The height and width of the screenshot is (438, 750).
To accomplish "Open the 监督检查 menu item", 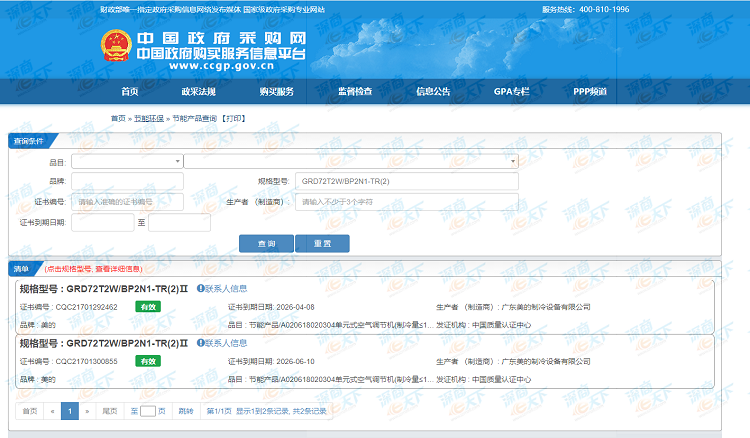I will point(355,91).
